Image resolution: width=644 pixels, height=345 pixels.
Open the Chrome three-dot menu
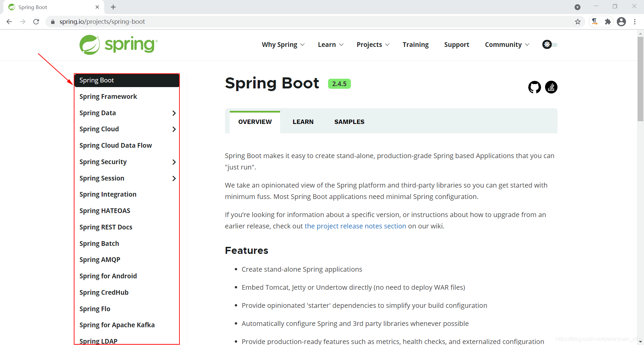point(635,22)
